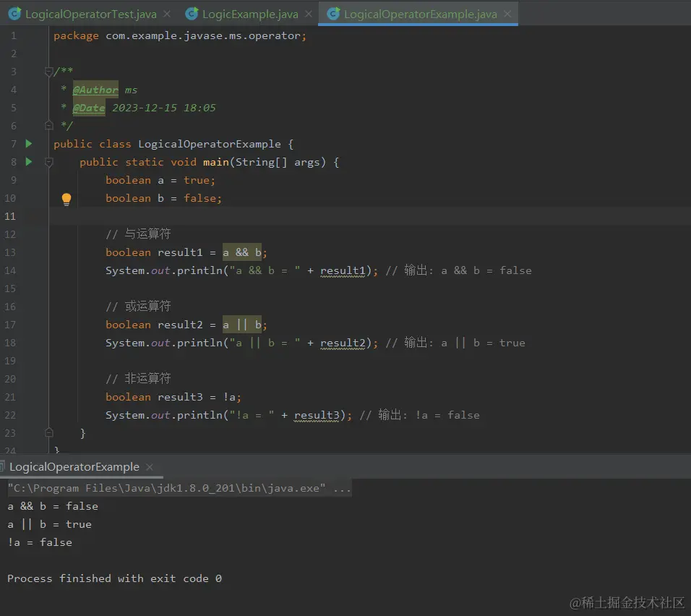Close the LogicalOperatorExample run tab
The image size is (691, 616).
point(150,467)
